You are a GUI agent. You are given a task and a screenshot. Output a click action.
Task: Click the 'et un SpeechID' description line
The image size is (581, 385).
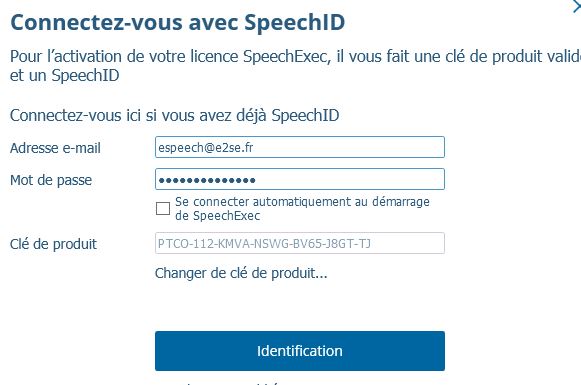(64, 76)
